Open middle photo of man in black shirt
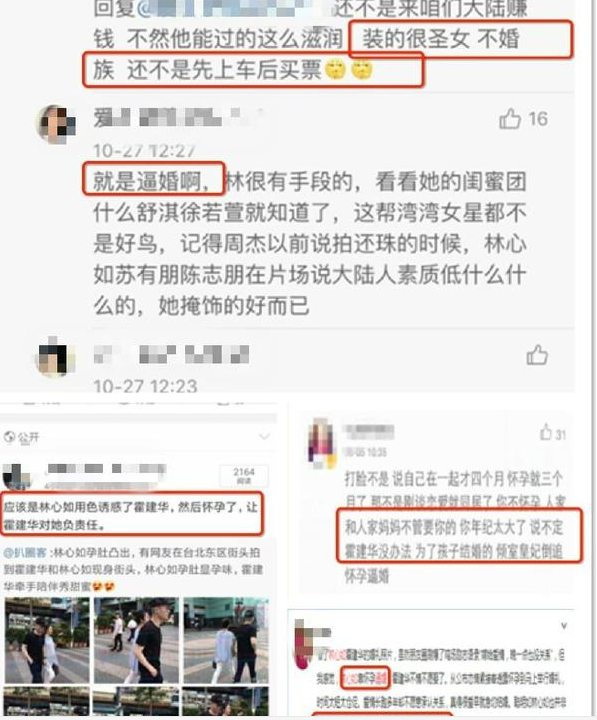This screenshot has height=720, width=597. 136,640
